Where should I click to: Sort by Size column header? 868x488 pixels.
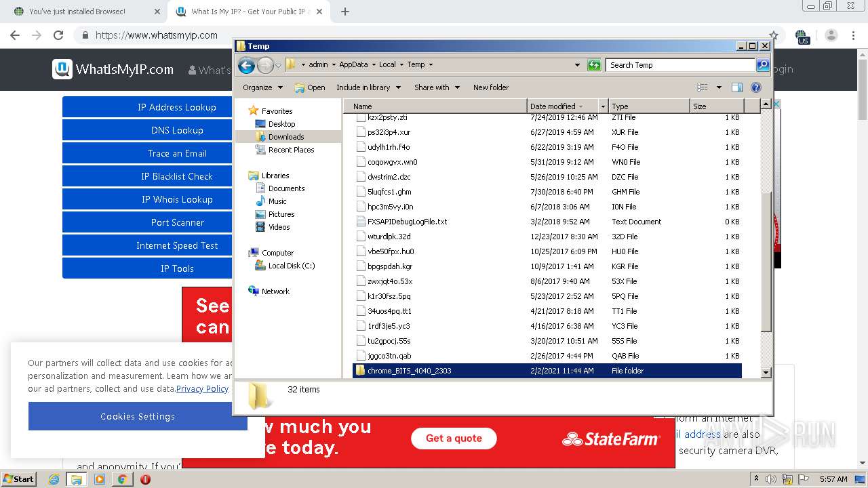(x=716, y=106)
